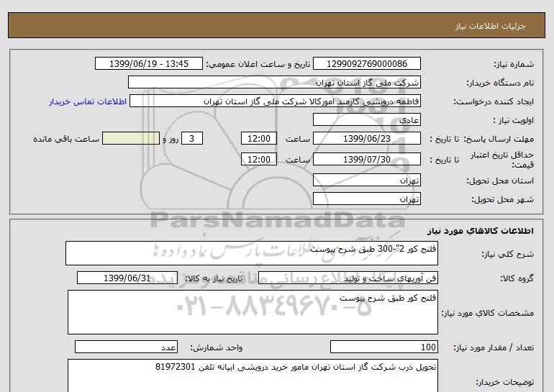Screen dimensions: 554x392
Task: Click price validity date 1399/07/30
Action: 367,159
